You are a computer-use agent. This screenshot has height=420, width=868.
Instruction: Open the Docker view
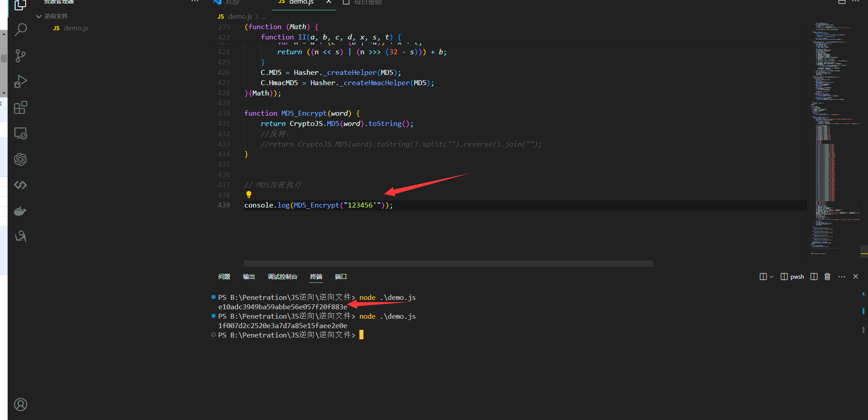click(21, 211)
